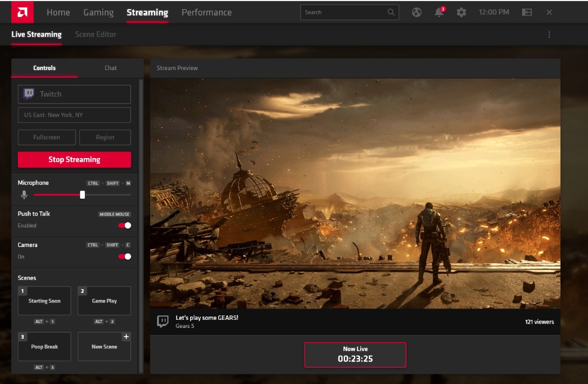Click the controls panel vertical scrollbar
588x384 pixels.
point(141,225)
